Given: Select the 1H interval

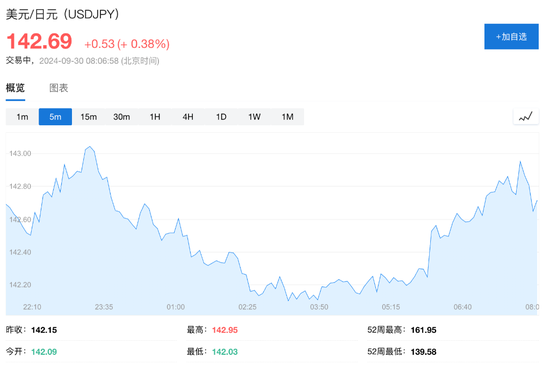Looking at the screenshot, I should 155,117.
